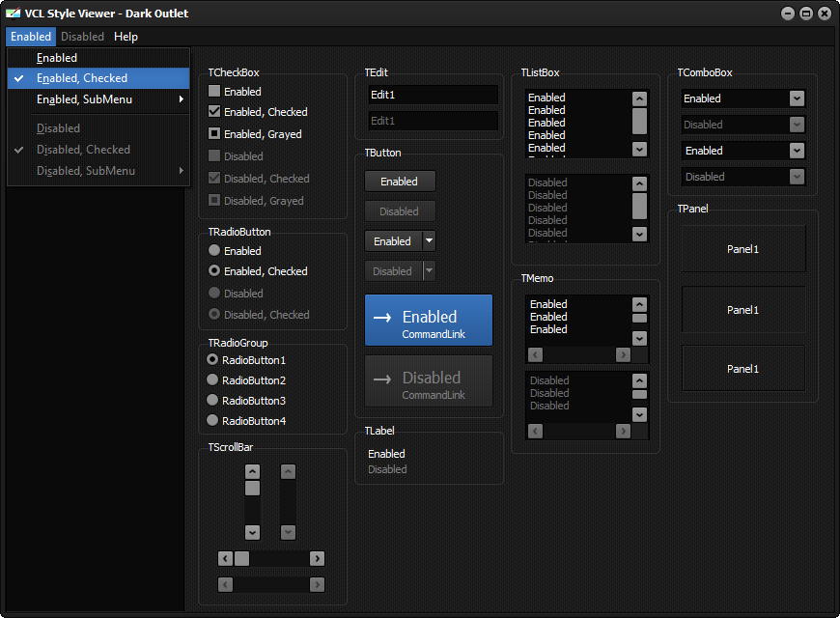Click the up arrow of enabled vertical TScrollBar
This screenshot has height=618, width=840.
[x=252, y=471]
